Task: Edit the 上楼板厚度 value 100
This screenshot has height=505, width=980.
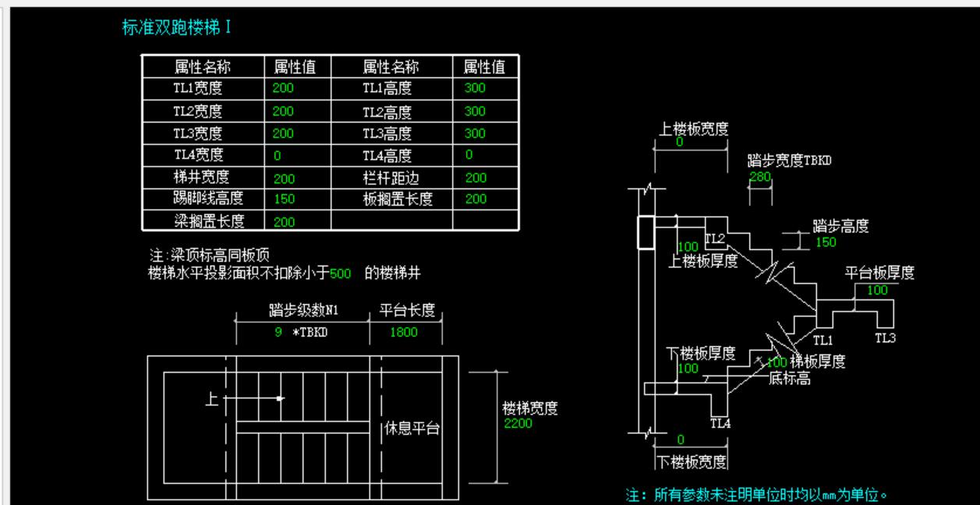Action: point(688,247)
